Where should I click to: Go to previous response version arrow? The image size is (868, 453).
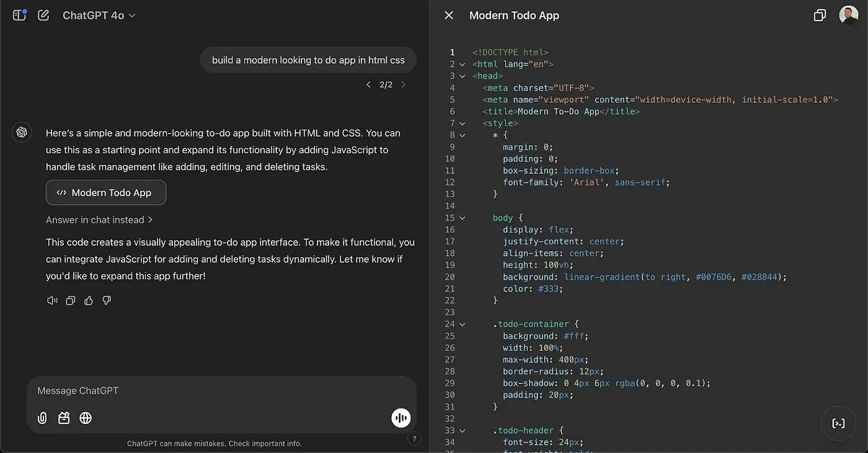pyautogui.click(x=368, y=84)
